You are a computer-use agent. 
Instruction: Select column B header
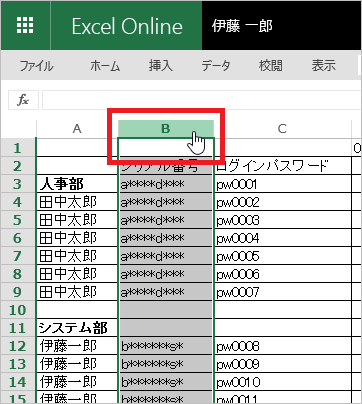166,129
